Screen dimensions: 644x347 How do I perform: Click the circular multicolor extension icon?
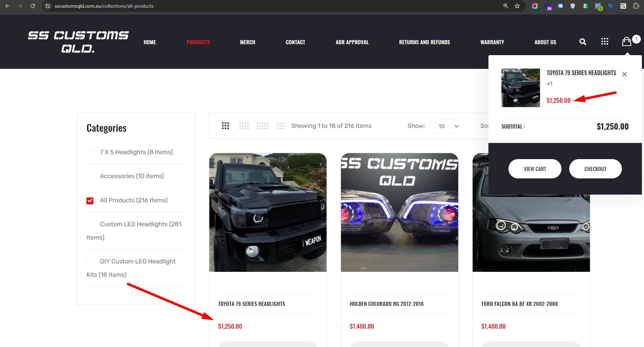[x=535, y=6]
